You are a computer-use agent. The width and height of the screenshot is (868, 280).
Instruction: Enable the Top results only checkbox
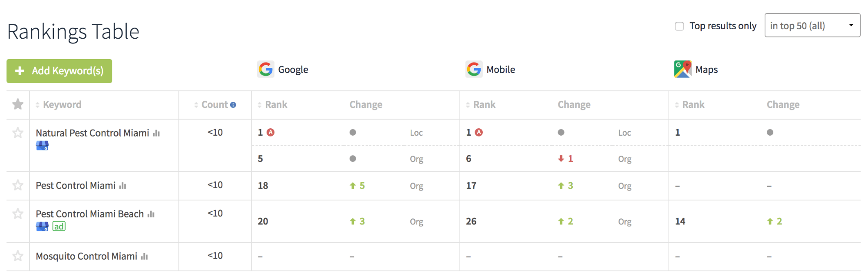point(679,26)
